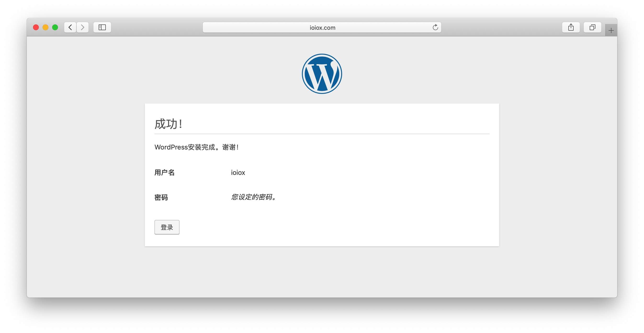Click the ioiox username value
The height and width of the screenshot is (333, 644).
coord(238,173)
